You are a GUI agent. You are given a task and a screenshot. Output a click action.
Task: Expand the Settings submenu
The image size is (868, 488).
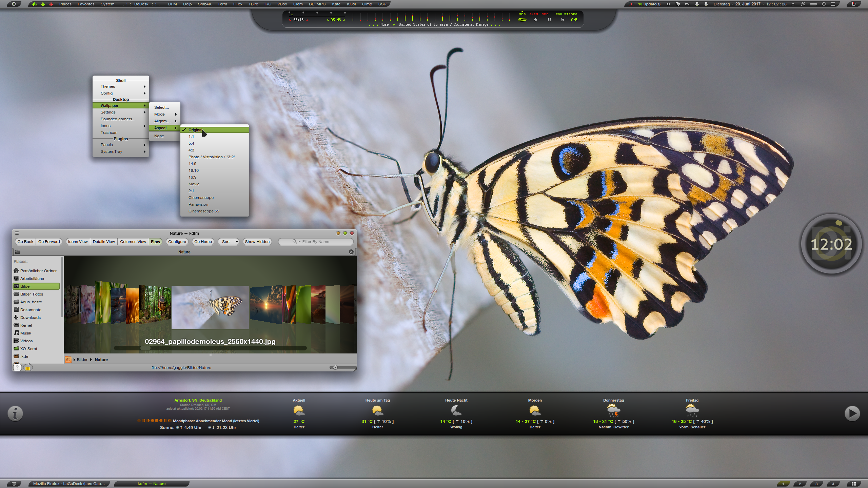pyautogui.click(x=121, y=112)
